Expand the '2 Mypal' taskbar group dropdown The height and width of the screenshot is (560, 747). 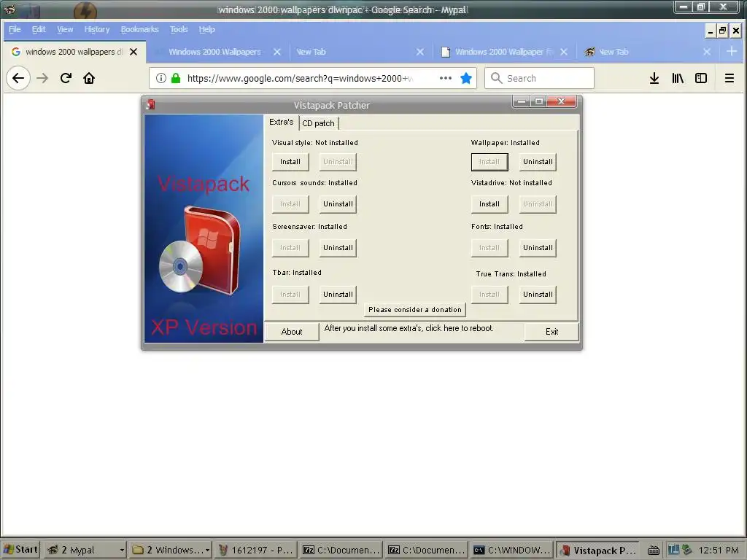click(122, 550)
